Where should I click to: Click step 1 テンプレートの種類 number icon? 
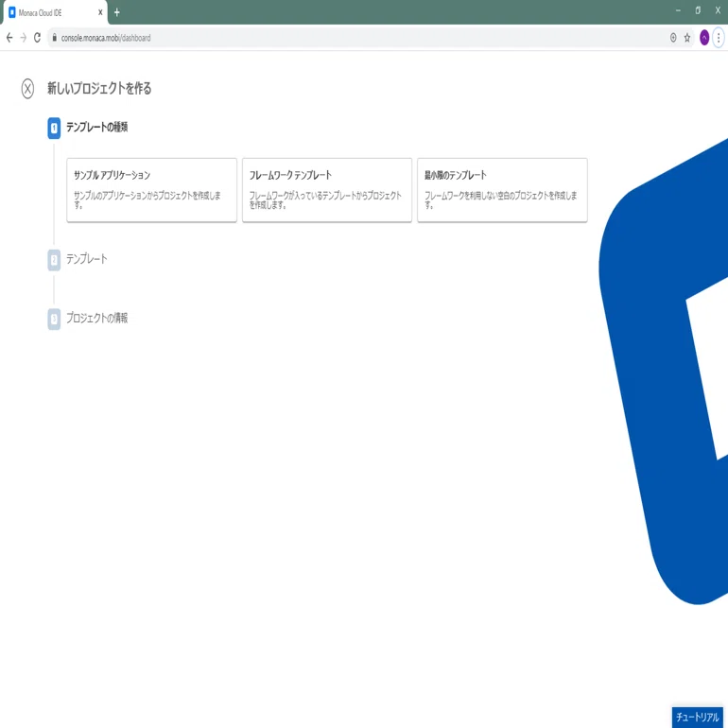click(54, 129)
